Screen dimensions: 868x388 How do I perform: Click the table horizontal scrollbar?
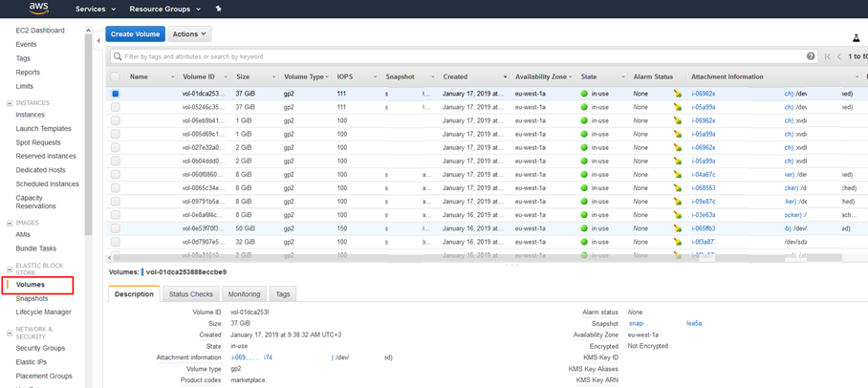click(x=476, y=257)
